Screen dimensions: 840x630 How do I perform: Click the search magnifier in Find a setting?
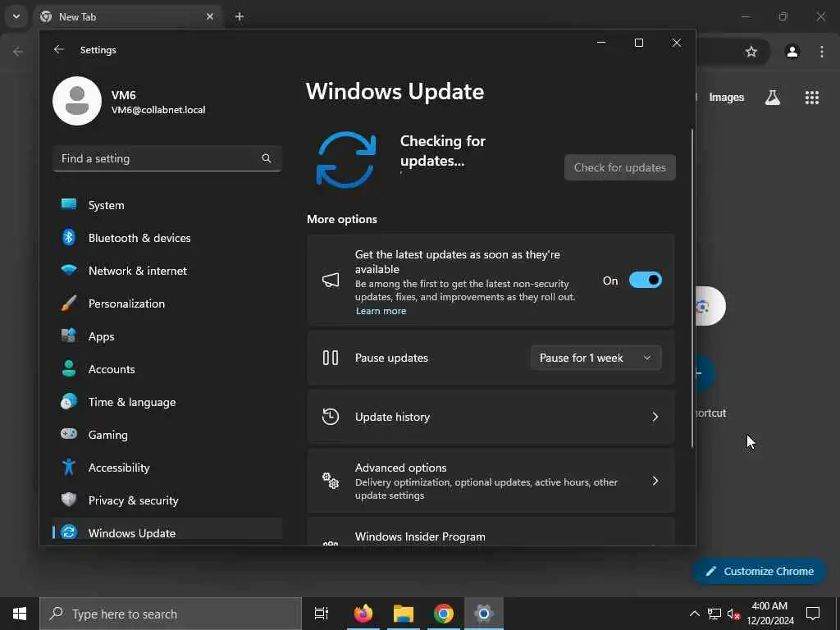(267, 158)
